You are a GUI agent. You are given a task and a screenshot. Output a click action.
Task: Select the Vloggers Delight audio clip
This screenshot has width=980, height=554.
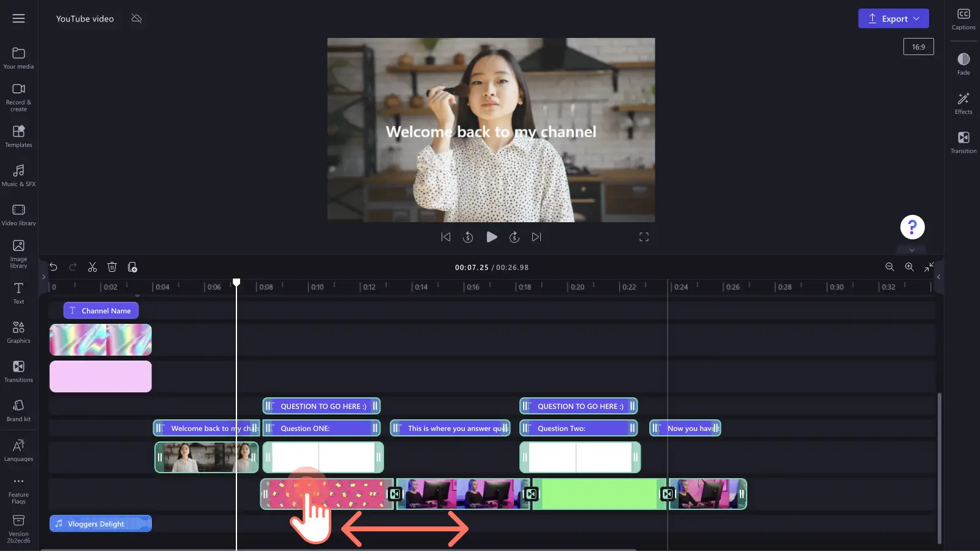(x=100, y=523)
